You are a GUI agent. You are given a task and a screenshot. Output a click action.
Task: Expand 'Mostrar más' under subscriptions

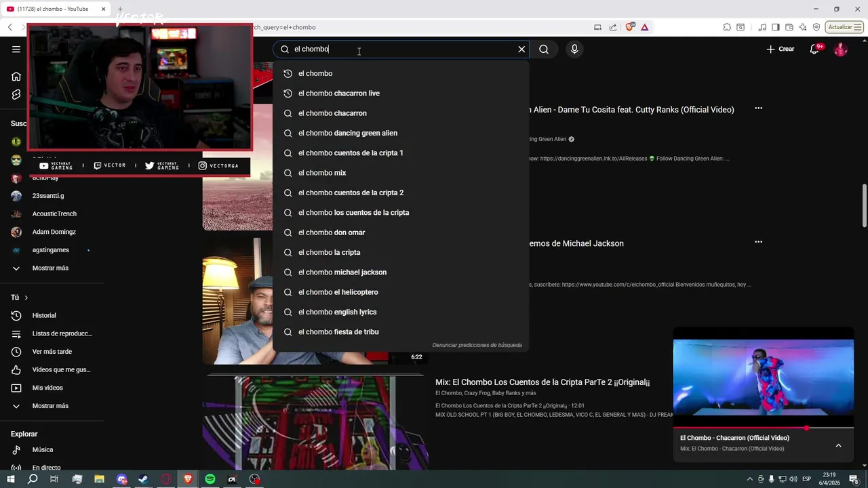pyautogui.click(x=52, y=268)
